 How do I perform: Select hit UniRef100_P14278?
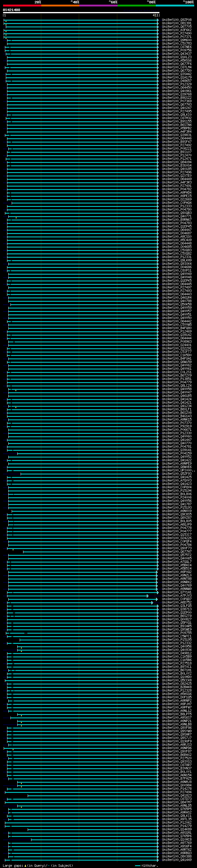(176, 789)
